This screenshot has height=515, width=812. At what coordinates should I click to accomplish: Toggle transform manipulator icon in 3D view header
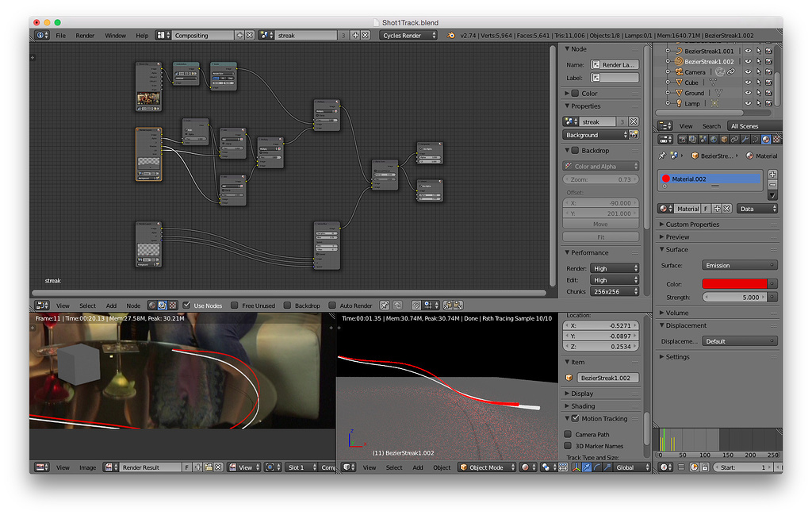576,467
